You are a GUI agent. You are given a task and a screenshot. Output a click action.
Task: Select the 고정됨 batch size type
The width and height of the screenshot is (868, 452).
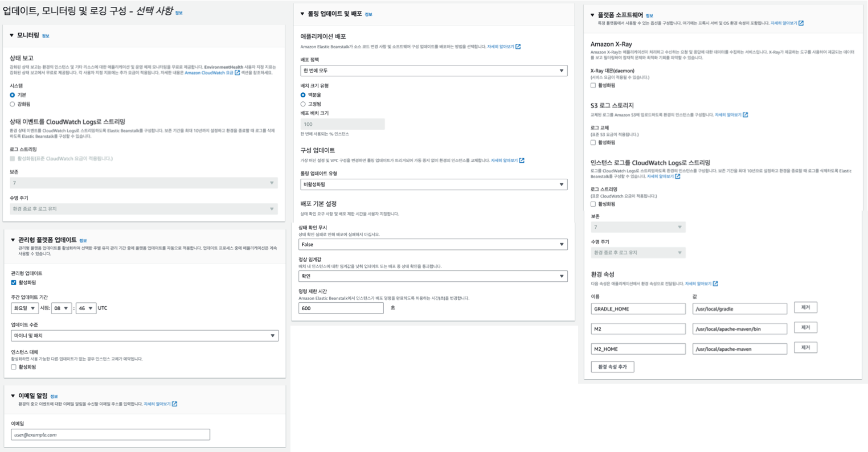pyautogui.click(x=303, y=104)
